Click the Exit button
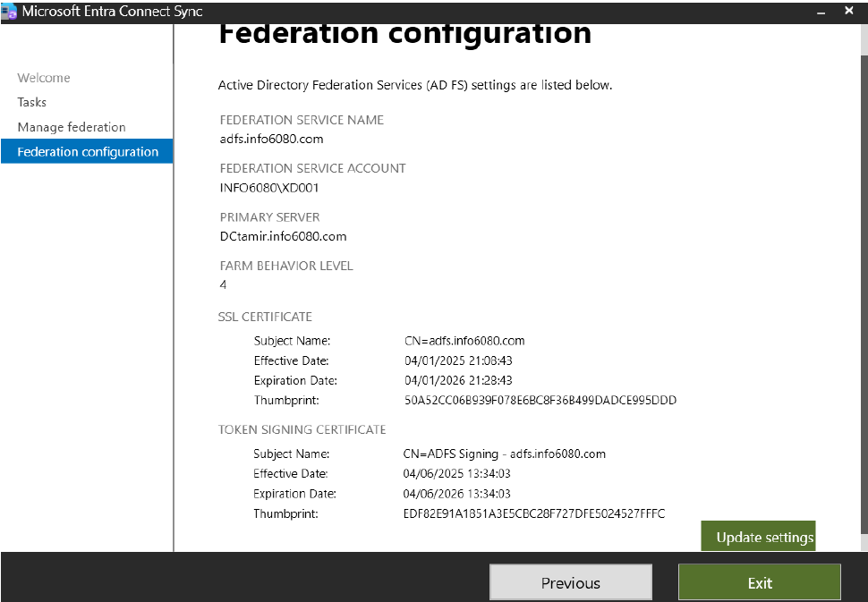Viewport: 868px width, 602px height. [x=760, y=582]
